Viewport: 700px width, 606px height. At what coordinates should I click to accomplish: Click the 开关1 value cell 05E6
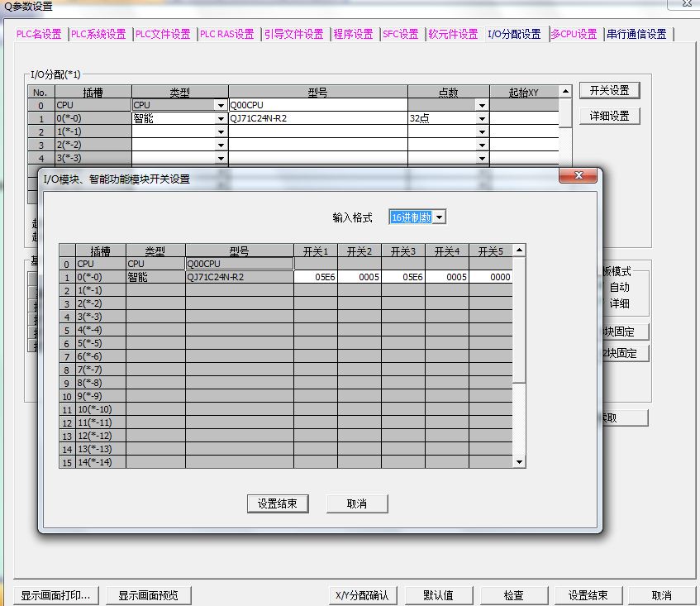coord(316,278)
